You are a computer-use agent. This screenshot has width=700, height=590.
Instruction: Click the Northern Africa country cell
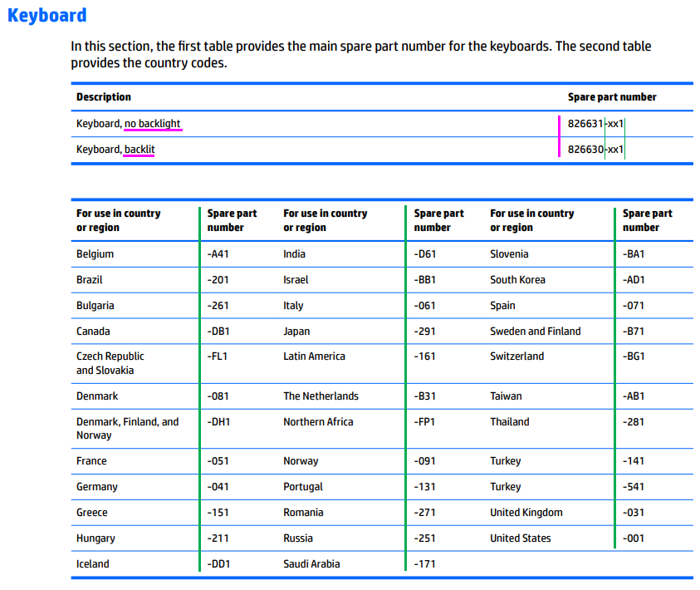[x=318, y=421]
